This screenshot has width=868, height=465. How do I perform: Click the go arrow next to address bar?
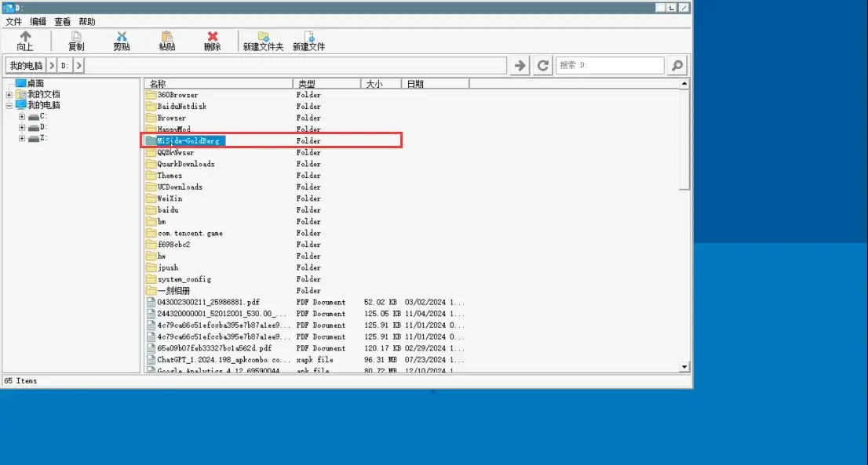(x=519, y=66)
